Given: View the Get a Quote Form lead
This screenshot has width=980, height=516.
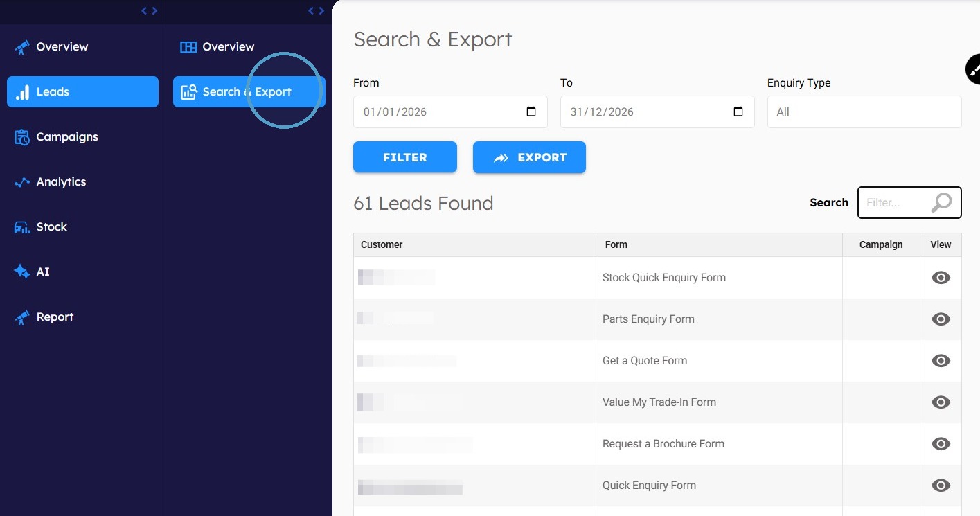Looking at the screenshot, I should click(941, 361).
